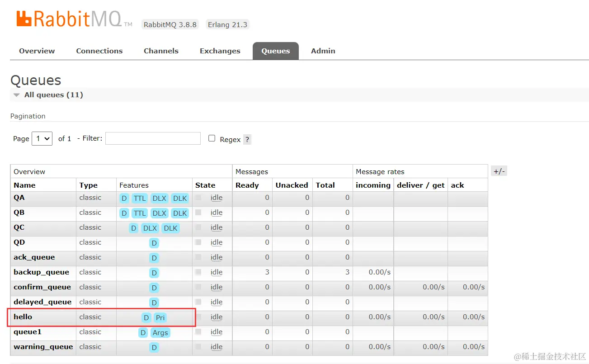
Task: Click the RabbitMQ logo
Action: (75, 19)
